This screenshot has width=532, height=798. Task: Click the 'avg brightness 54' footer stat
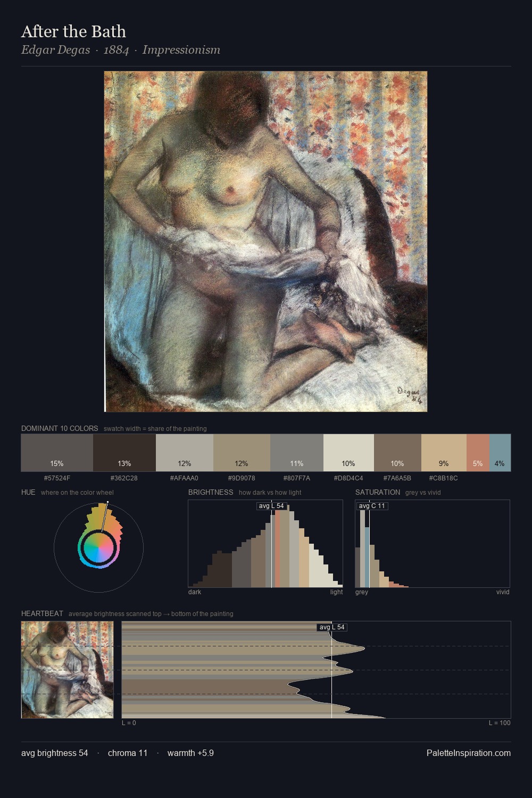pos(55,753)
